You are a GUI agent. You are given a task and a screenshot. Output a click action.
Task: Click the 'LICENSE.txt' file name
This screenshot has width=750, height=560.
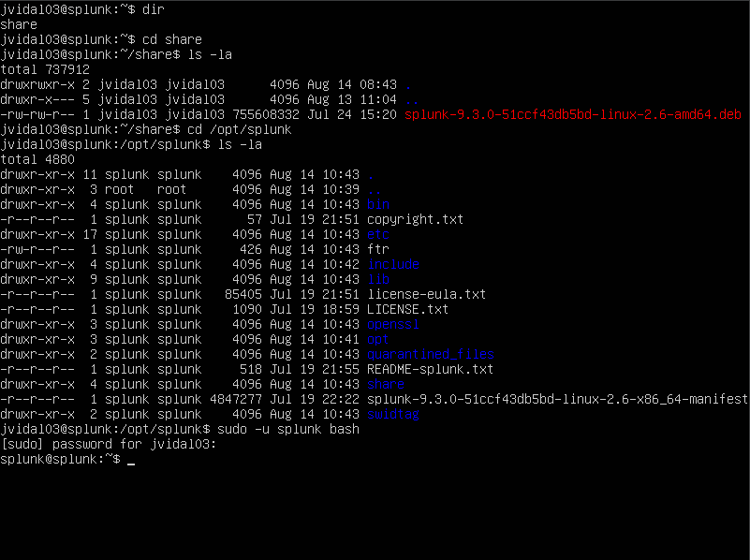pyautogui.click(x=408, y=309)
